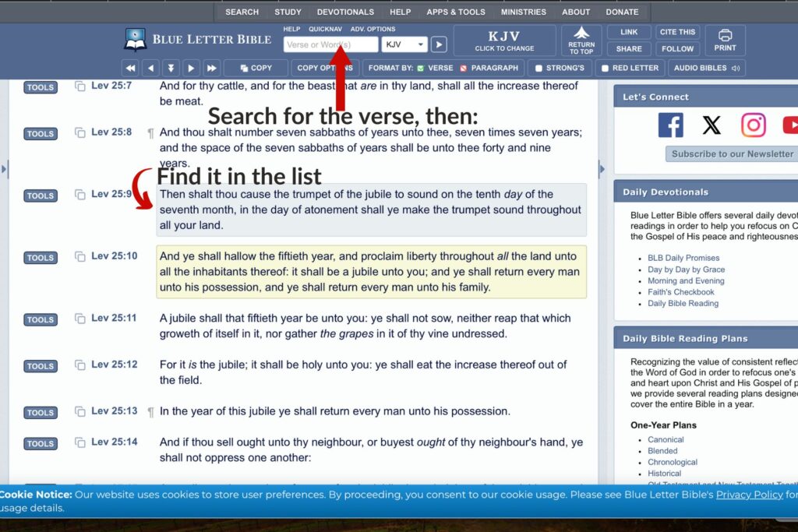
Task: Open the KJV version dropdown
Action: tap(404, 44)
